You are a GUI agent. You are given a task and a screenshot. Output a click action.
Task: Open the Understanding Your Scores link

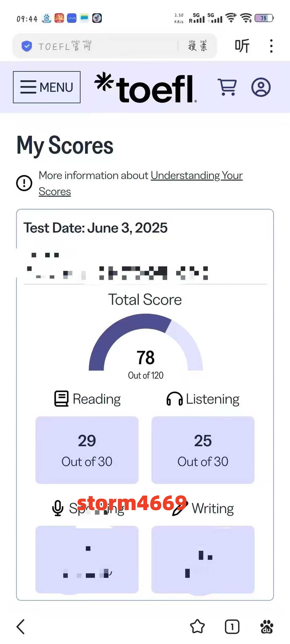pyautogui.click(x=141, y=183)
